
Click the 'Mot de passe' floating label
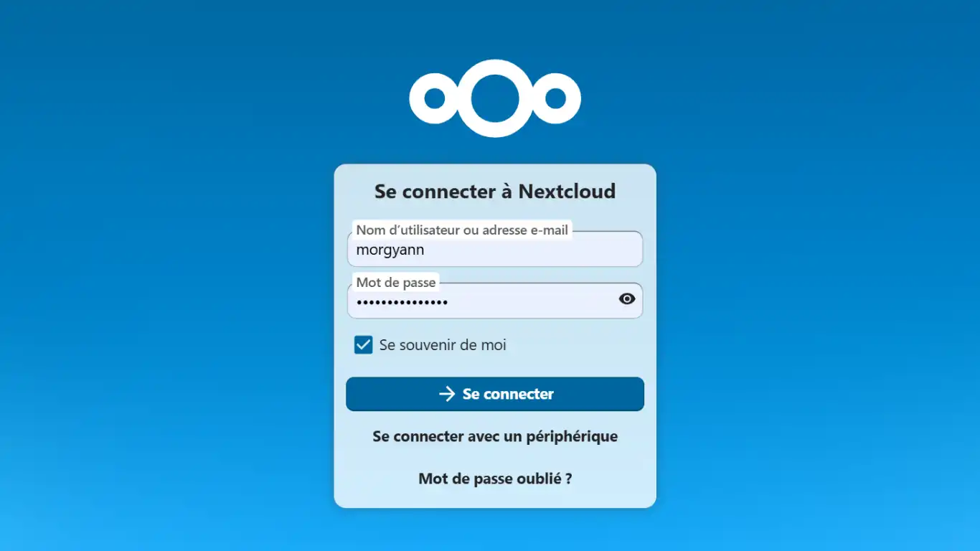click(396, 282)
